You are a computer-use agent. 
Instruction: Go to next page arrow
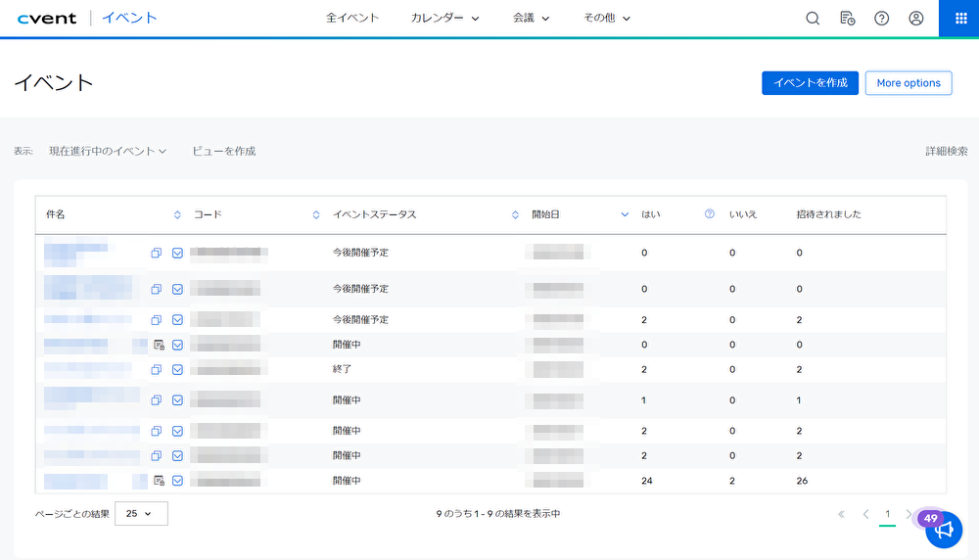[x=909, y=514]
